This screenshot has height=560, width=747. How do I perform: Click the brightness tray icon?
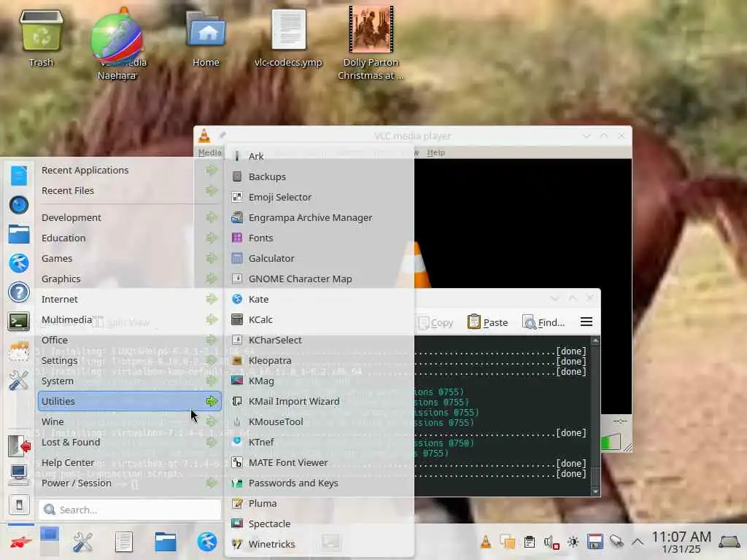573,542
